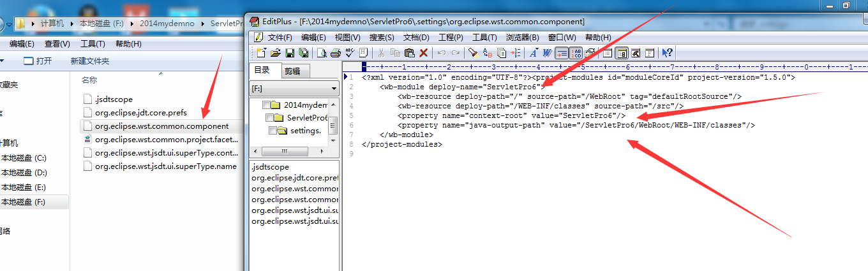
Task: Select .jsdtscope in EditPlus file list
Action: [x=271, y=167]
